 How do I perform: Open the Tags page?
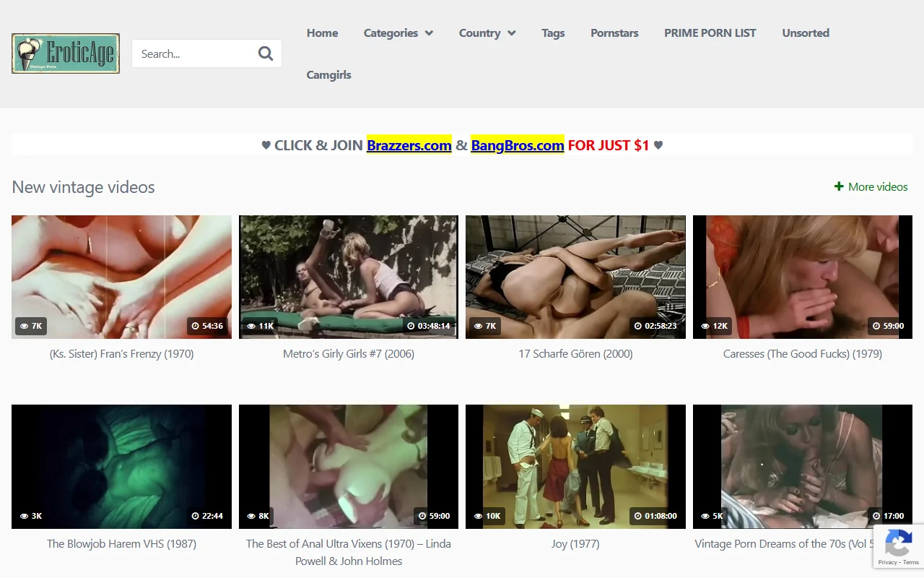[x=553, y=33]
